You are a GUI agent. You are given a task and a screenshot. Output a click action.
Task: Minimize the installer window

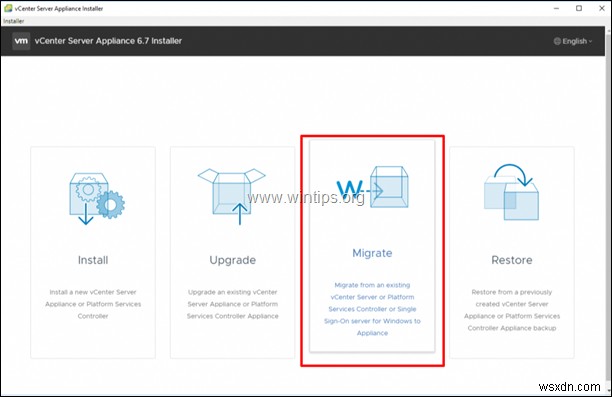556,8
